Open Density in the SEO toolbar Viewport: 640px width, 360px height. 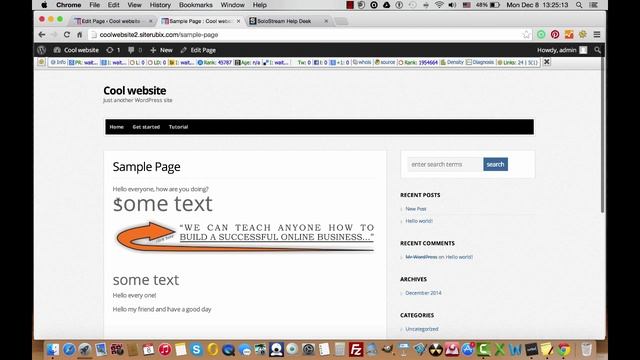pyautogui.click(x=452, y=62)
